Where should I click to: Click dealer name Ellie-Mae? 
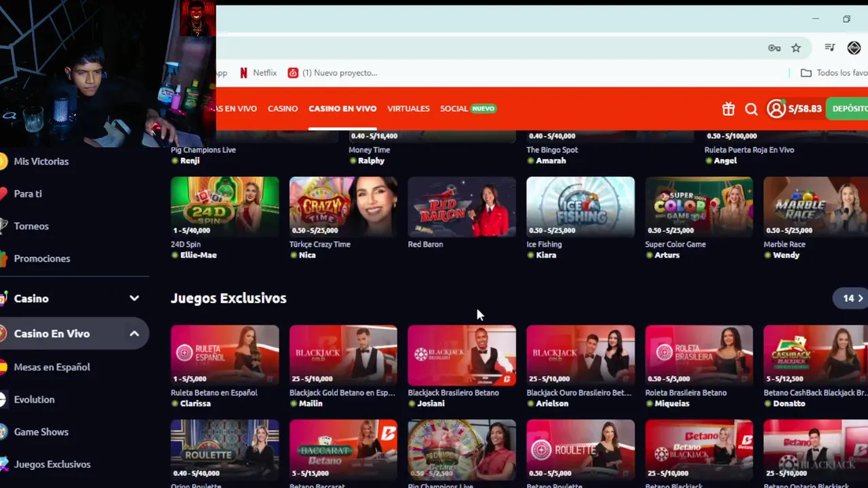tap(199, 256)
